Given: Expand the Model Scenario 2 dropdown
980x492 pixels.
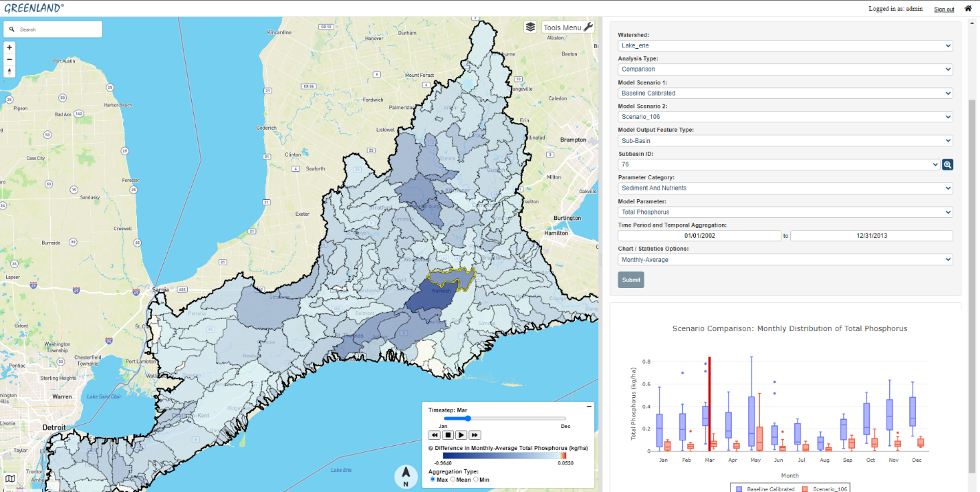Looking at the screenshot, I should [785, 117].
